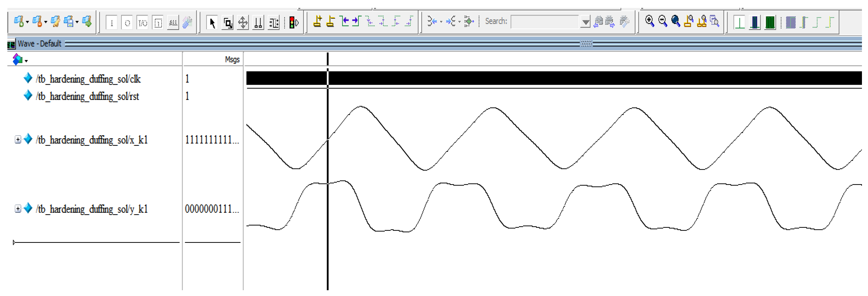The height and width of the screenshot is (296, 868).
Task: Select the rst signal row
Action: tap(88, 97)
